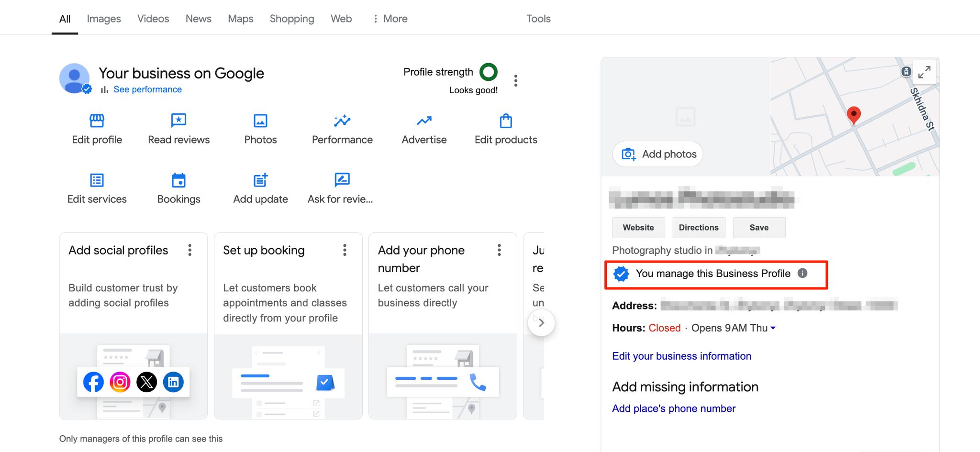Click the Edit profile storefront icon
Image resolution: width=980 pixels, height=452 pixels.
click(x=97, y=121)
